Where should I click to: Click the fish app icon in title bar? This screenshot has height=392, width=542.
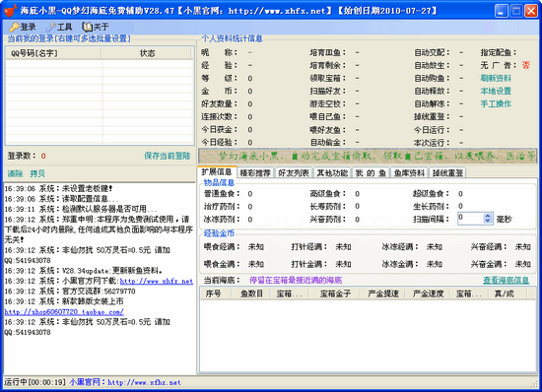coord(11,11)
